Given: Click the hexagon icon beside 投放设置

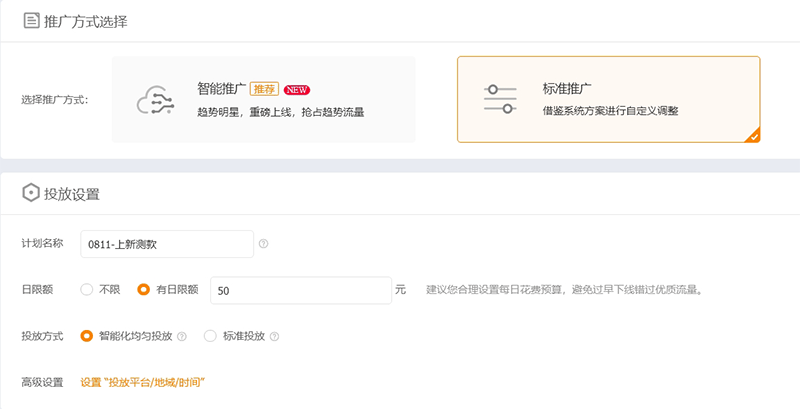Looking at the screenshot, I should [x=30, y=193].
